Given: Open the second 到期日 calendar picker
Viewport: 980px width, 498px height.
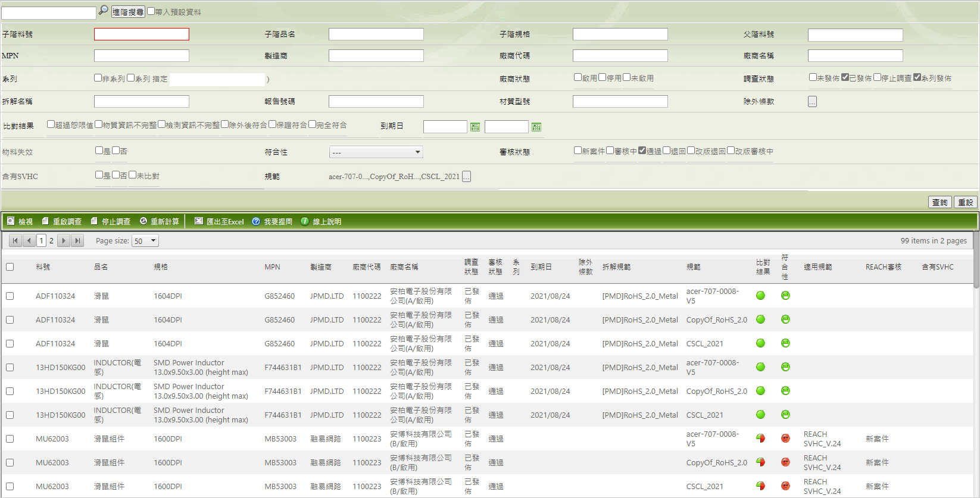Looking at the screenshot, I should coord(536,127).
